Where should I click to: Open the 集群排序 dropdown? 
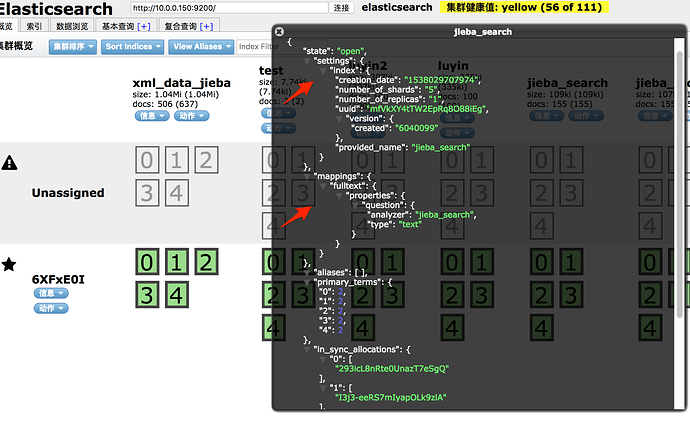pos(73,47)
